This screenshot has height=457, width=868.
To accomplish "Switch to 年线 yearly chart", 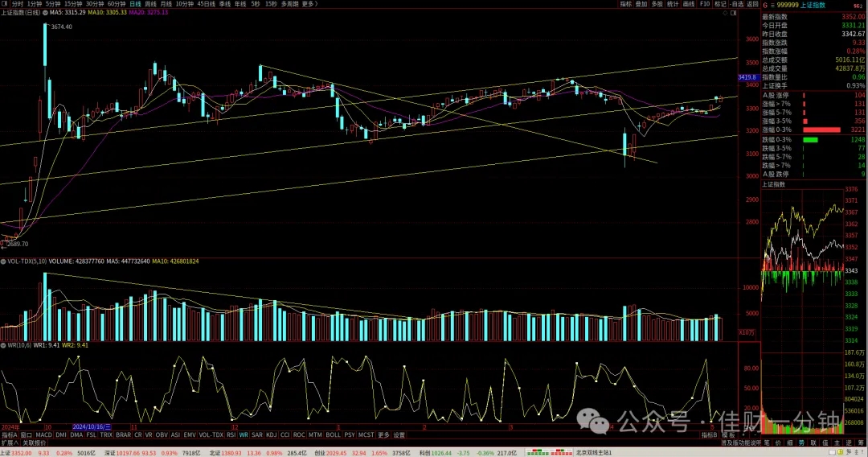I will (240, 4).
